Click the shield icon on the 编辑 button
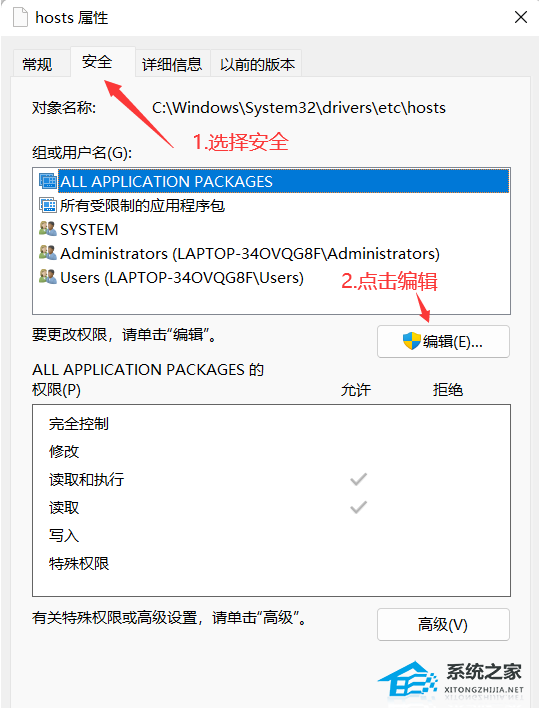Screen dimensions: 539x708 coord(412,341)
